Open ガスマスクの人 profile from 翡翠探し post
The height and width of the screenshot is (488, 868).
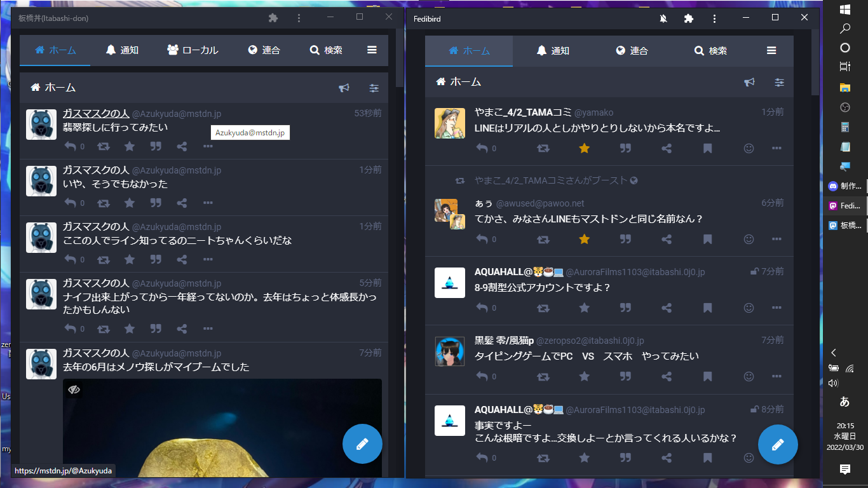(x=96, y=114)
